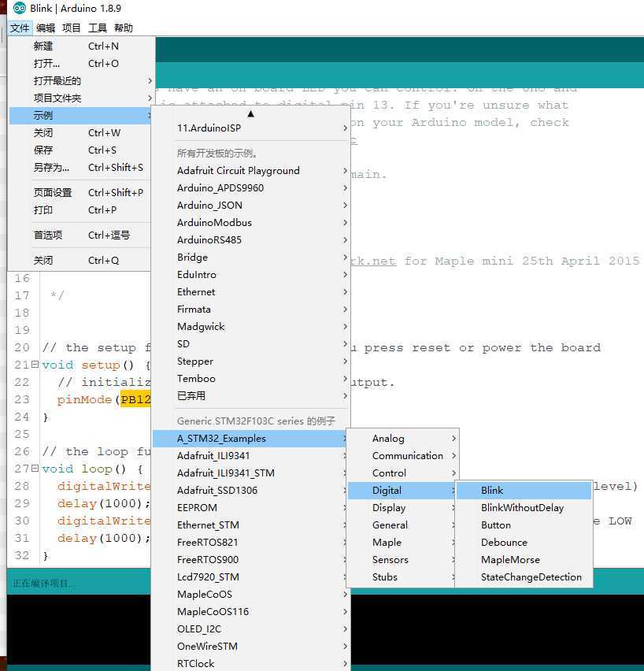Expand the Firmata examples
Viewport: 644px width, 671px height.
251,310
